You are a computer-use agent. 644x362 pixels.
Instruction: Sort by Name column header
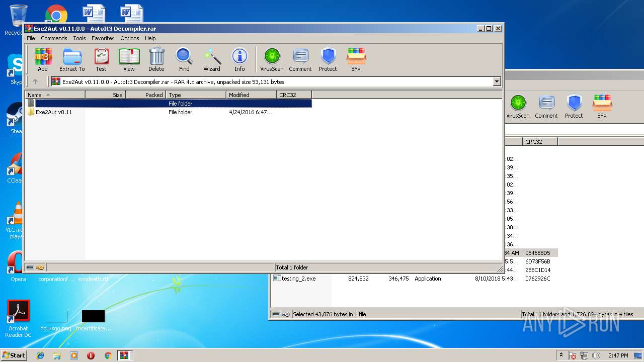[55, 95]
